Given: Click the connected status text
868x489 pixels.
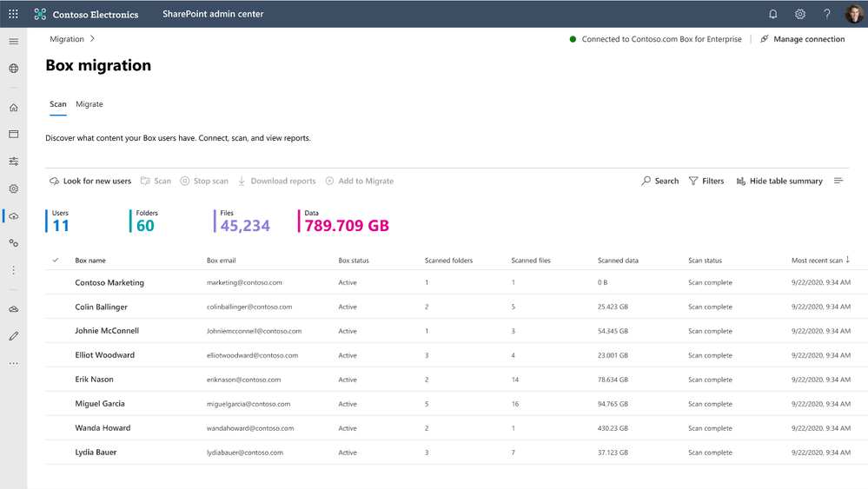Looking at the screenshot, I should [x=661, y=39].
